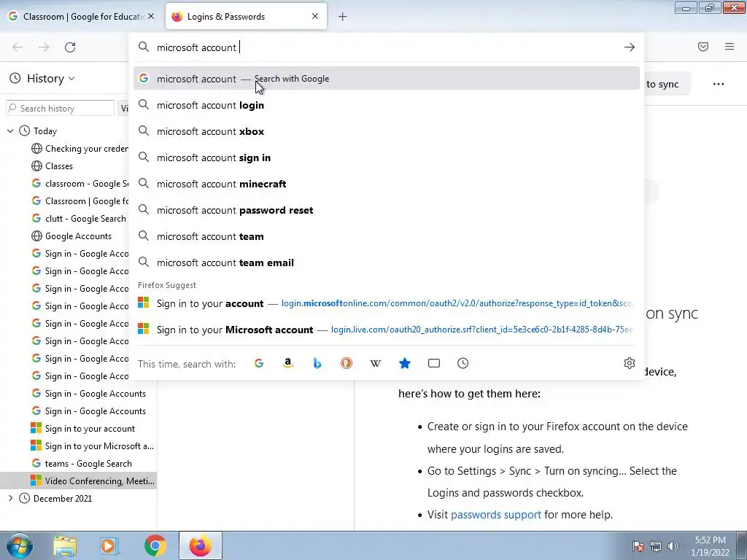Open the Windows Start button
747x560 pixels.
[x=19, y=545]
